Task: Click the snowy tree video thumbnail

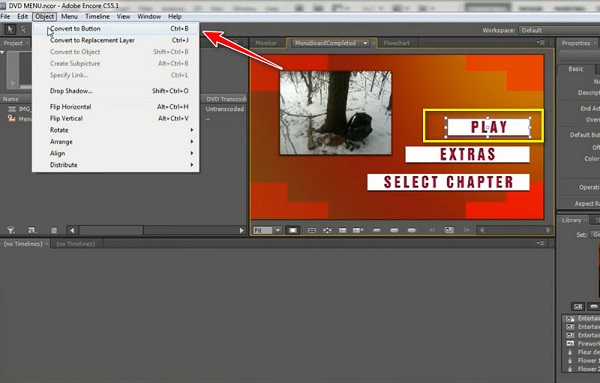Action: tap(336, 113)
